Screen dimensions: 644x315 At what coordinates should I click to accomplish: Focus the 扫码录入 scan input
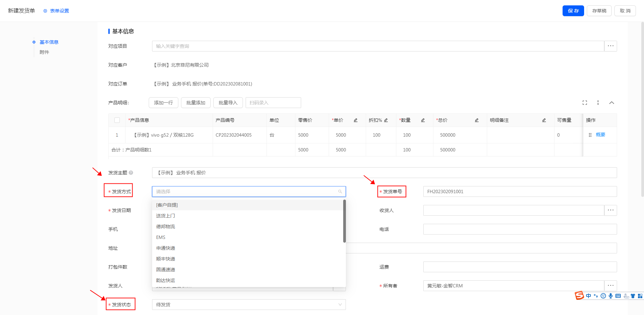273,103
